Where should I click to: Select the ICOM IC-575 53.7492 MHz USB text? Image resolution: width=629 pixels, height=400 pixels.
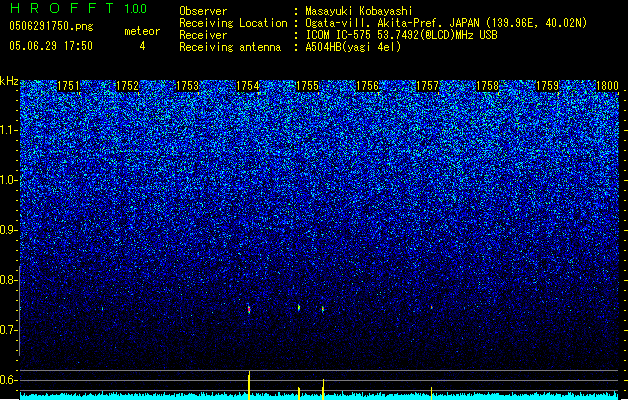402,35
